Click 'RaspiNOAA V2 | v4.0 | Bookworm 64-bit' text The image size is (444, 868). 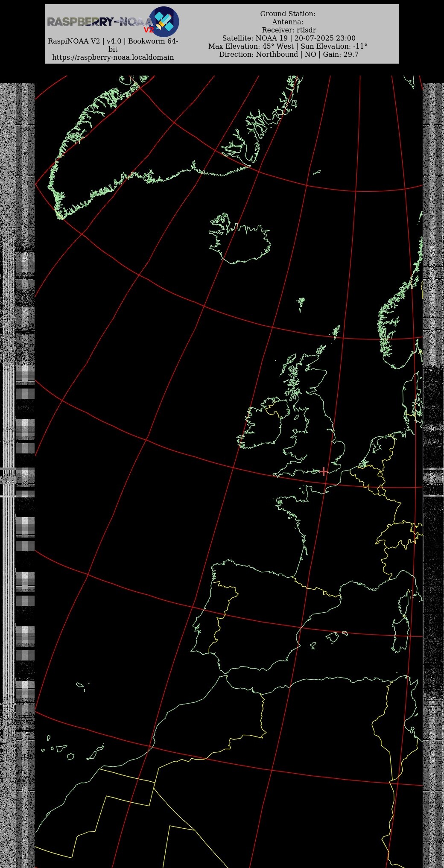[x=113, y=45]
